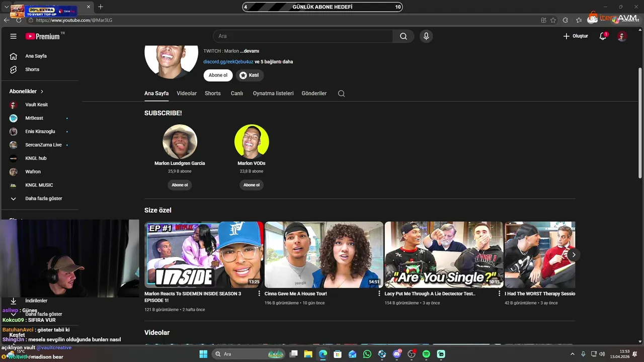
Task: Play Cinna Gave Me A House Tour thumbnail
Action: (x=324, y=255)
